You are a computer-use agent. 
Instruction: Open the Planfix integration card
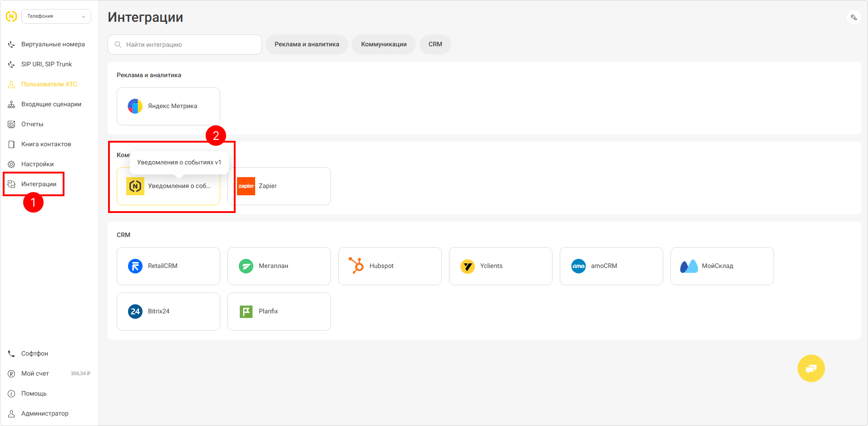279,312
